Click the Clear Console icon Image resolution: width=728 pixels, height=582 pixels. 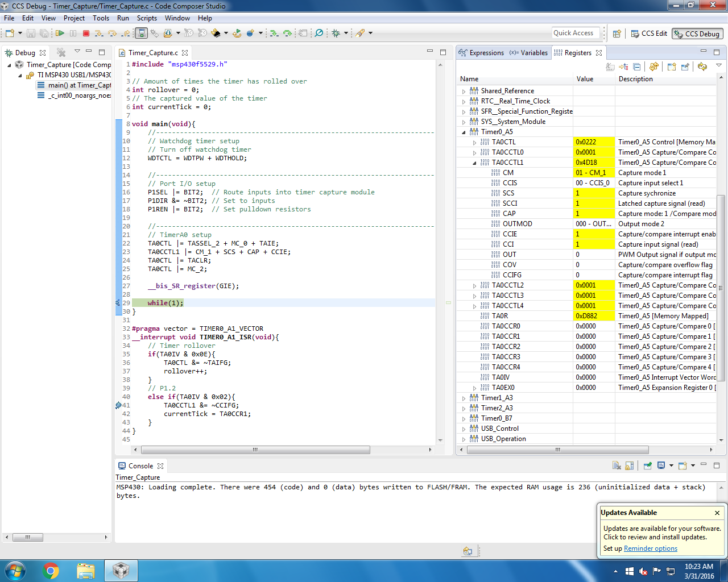617,465
